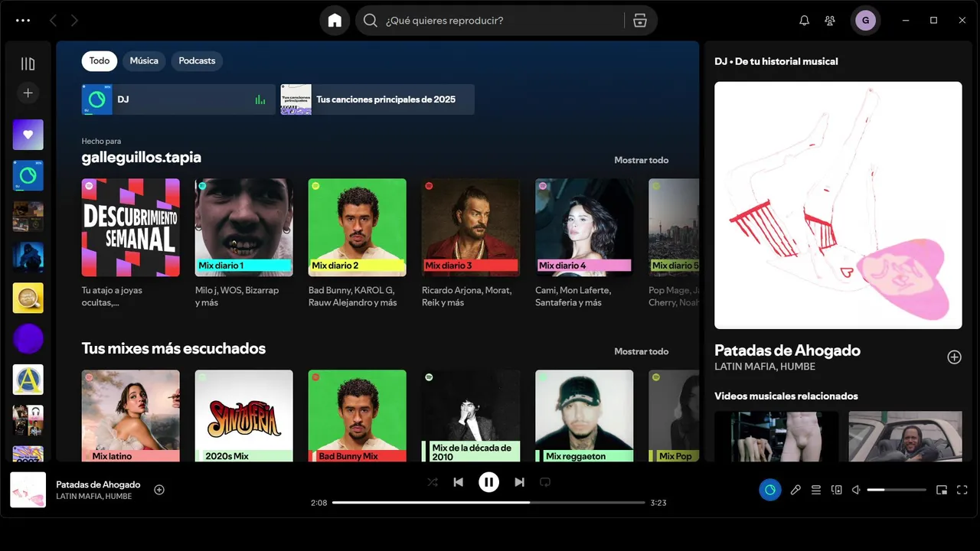Open the letter A playlist in sidebar

click(28, 380)
